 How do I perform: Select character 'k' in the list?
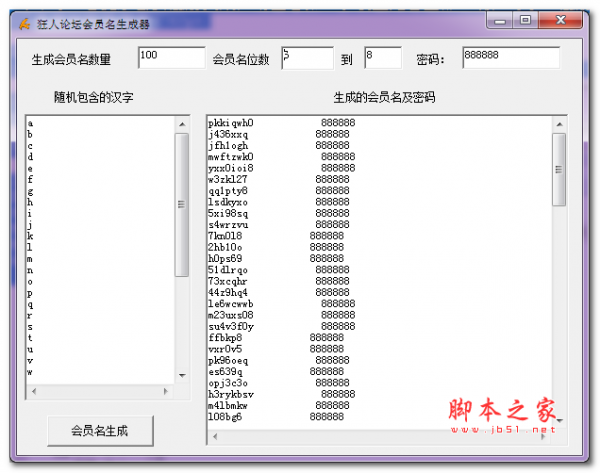30,236
